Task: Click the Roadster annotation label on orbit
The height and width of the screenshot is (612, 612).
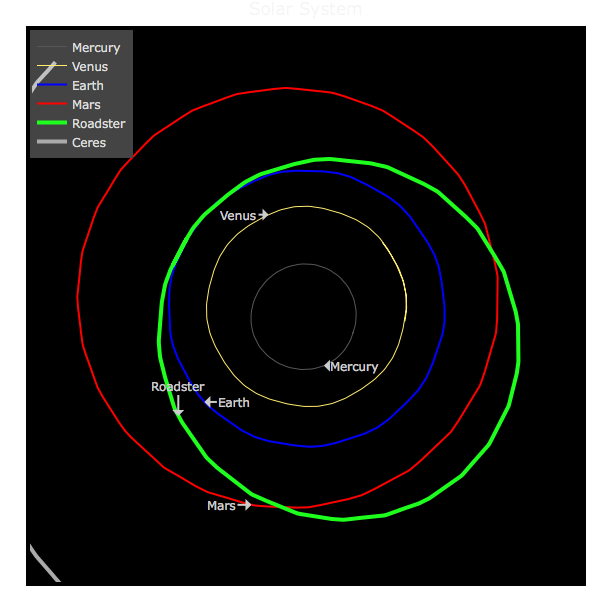Action: point(178,386)
